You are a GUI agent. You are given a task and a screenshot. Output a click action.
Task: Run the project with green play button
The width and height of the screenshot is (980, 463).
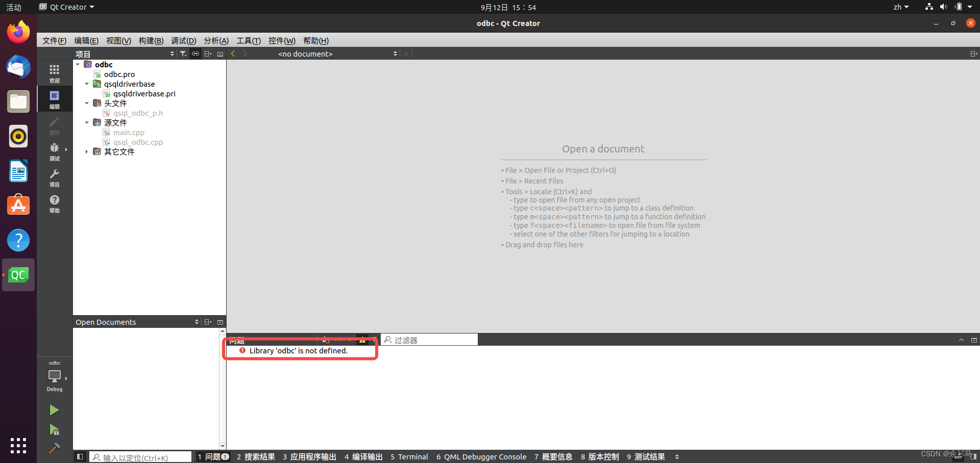click(x=54, y=410)
